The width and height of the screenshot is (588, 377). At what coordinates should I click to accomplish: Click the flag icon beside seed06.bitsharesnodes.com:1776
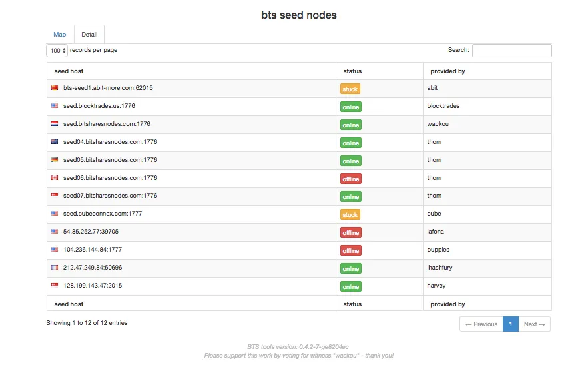(x=55, y=178)
